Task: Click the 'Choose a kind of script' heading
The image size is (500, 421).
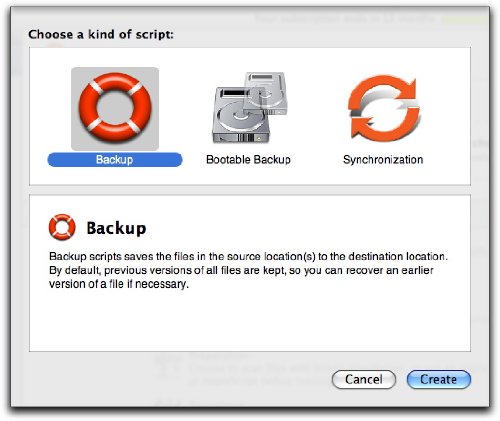Action: (x=101, y=34)
